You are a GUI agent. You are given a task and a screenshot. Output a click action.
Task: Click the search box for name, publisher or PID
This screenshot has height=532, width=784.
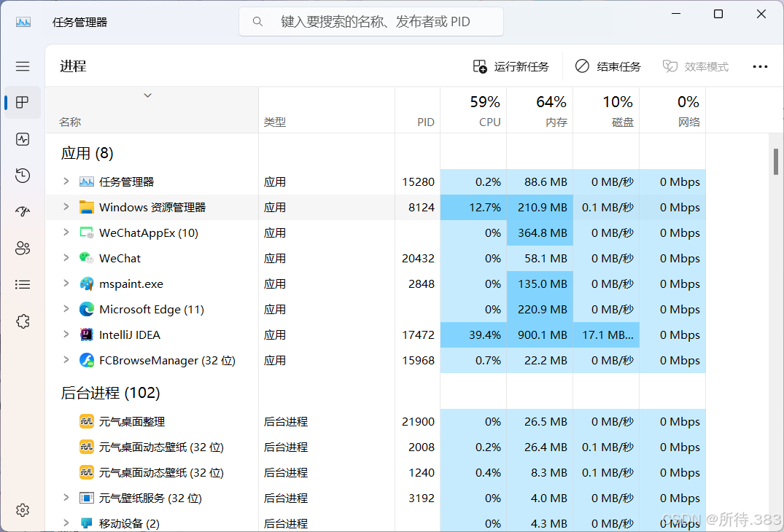(371, 21)
